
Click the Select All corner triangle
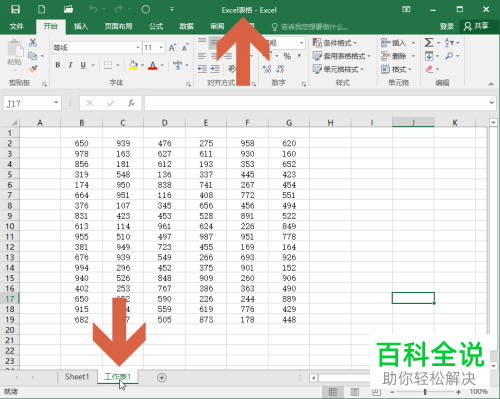tap(13, 122)
